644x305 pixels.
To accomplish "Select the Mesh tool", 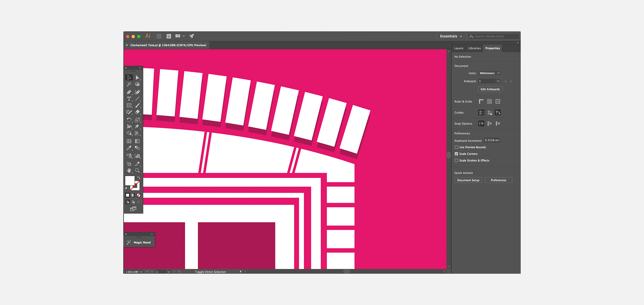I will [129, 141].
